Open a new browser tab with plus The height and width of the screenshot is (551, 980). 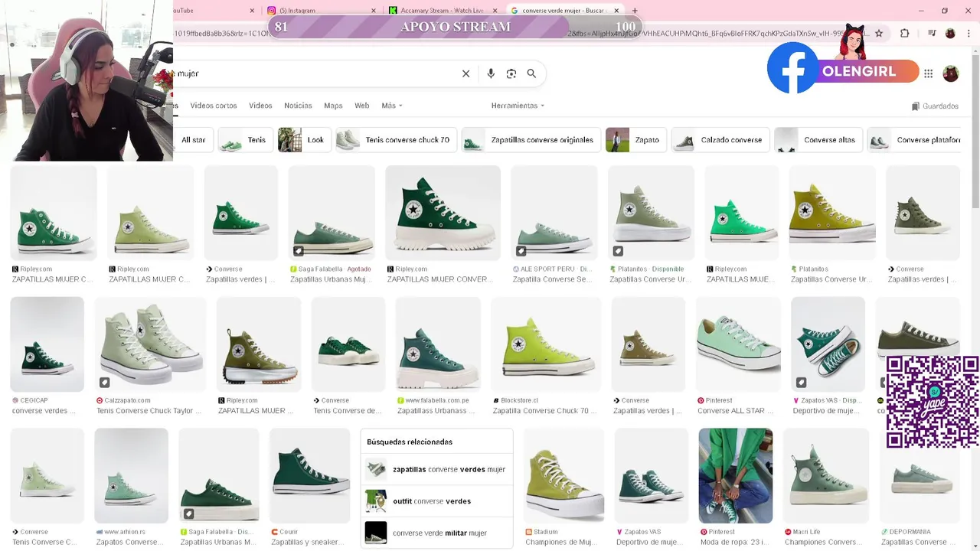(635, 11)
